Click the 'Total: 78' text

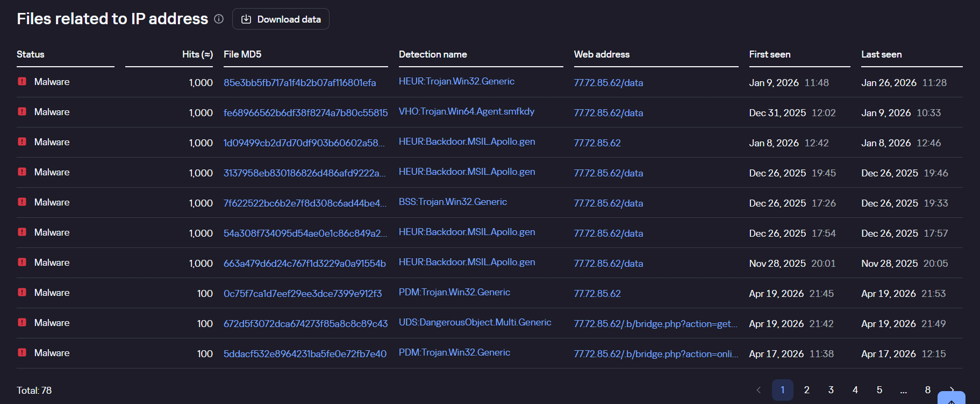click(34, 391)
